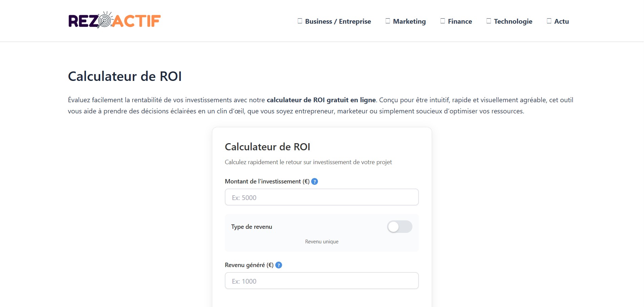644x307 pixels.
Task: Focus the investment amount field (Ex: 5000)
Action: click(322, 197)
